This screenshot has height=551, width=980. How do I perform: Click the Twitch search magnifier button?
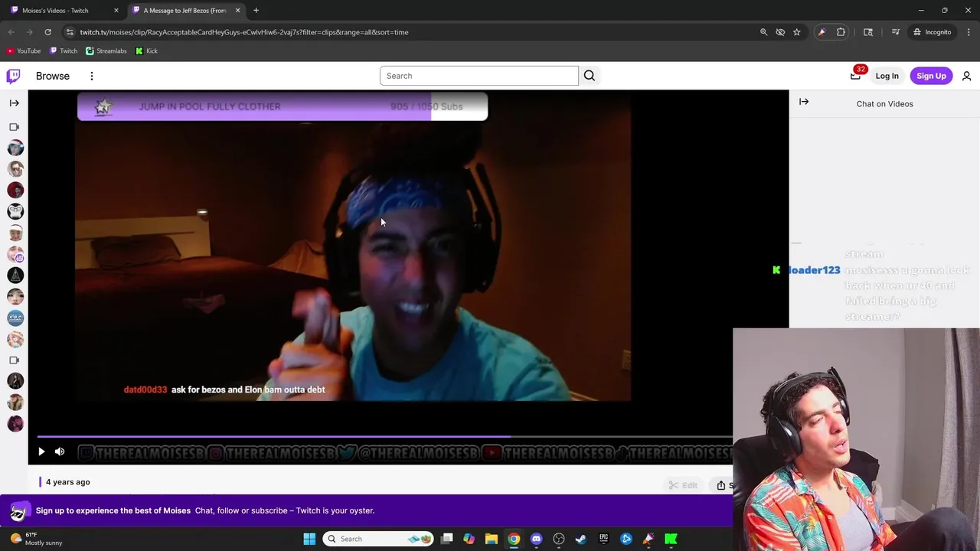click(x=590, y=76)
